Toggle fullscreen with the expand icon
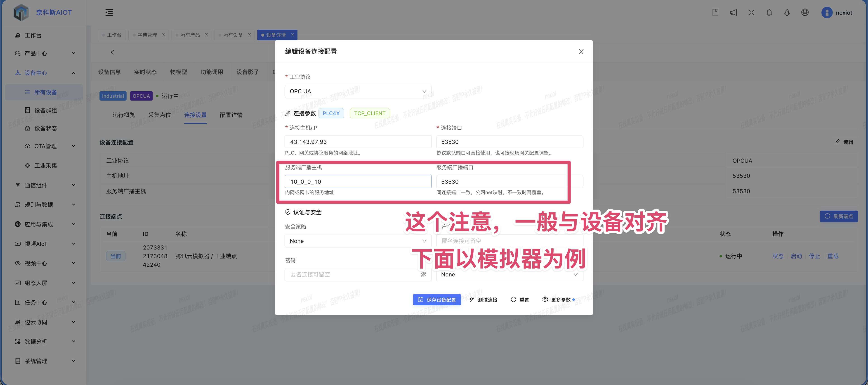This screenshot has height=385, width=868. (x=751, y=12)
